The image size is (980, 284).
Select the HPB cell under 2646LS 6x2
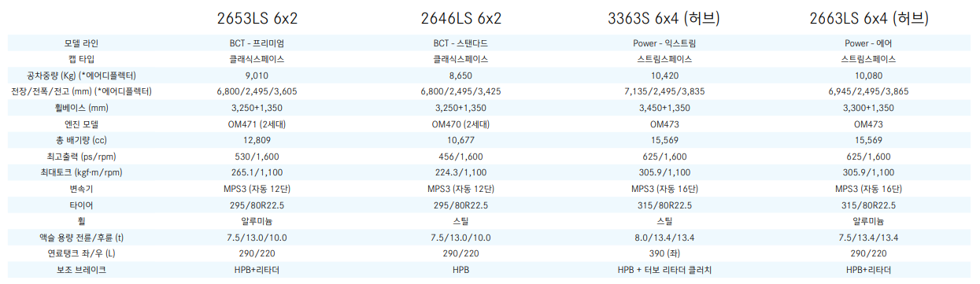pos(461,271)
